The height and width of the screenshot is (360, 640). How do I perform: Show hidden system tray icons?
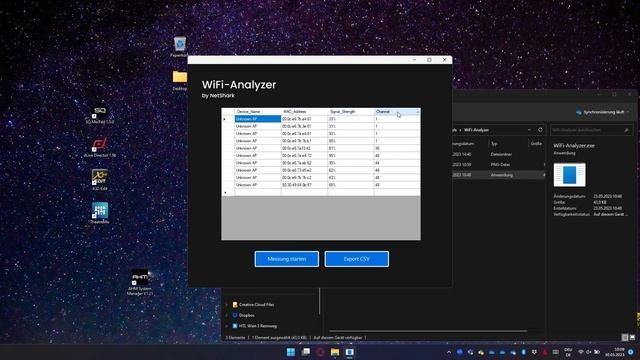[x=449, y=352]
